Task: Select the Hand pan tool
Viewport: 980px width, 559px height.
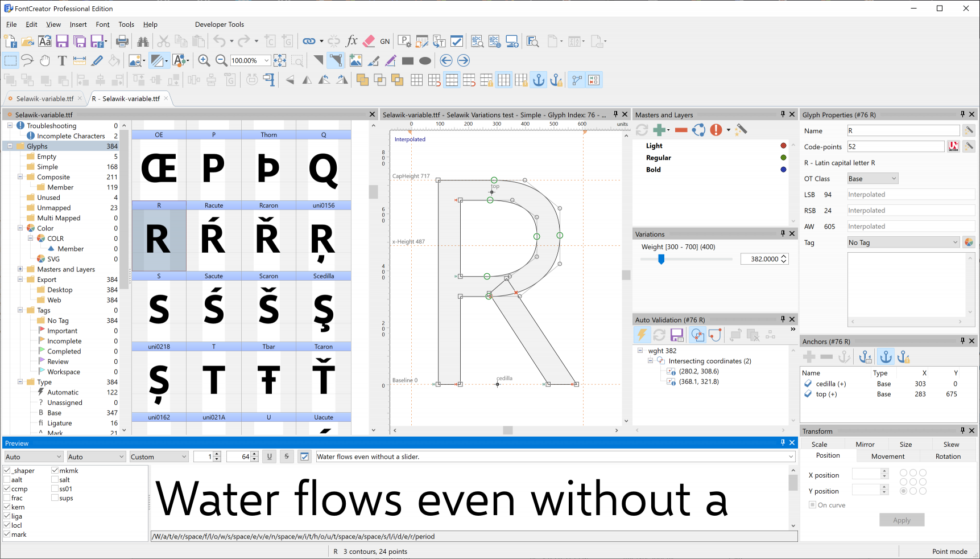Action: pos(45,60)
